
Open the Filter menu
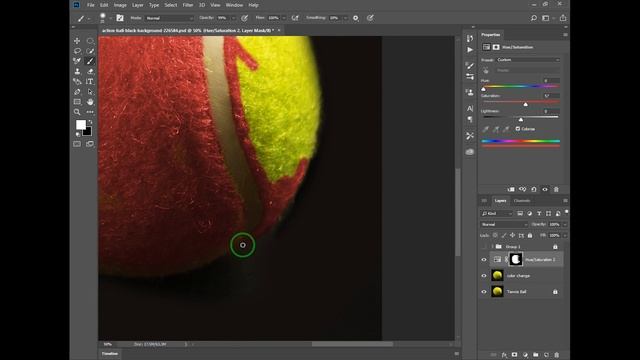coord(188,5)
